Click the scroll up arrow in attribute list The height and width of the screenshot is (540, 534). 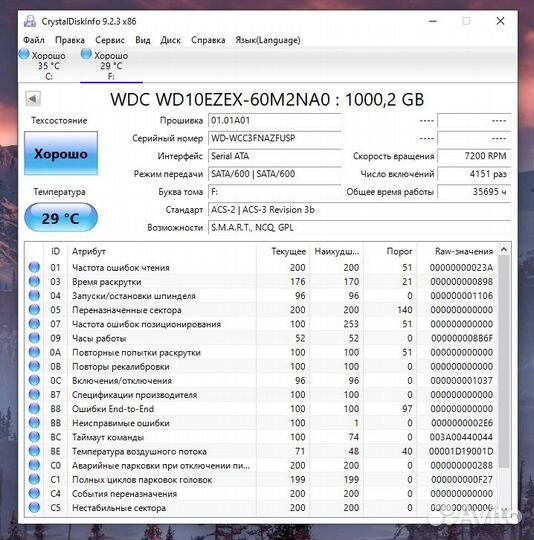[x=504, y=249]
